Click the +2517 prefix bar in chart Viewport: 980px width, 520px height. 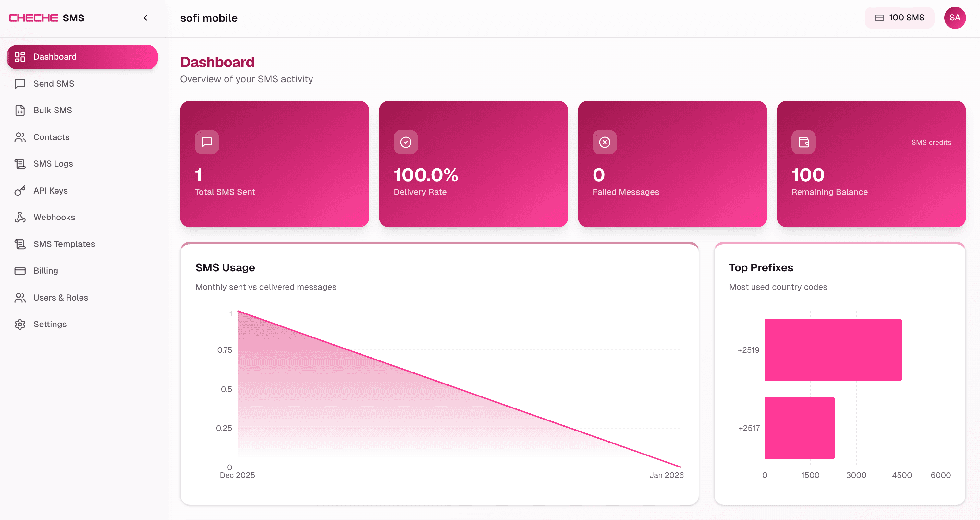click(x=799, y=428)
